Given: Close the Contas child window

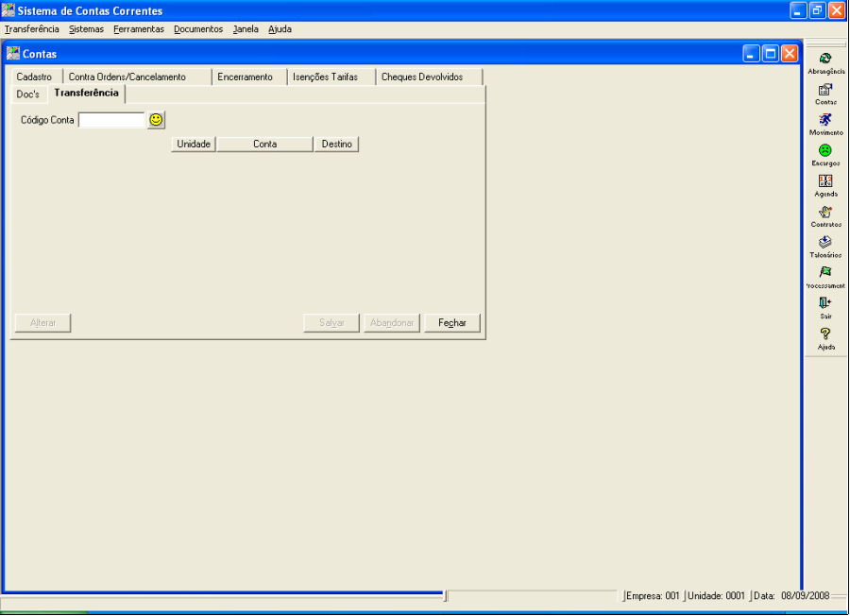Looking at the screenshot, I should coord(790,53).
